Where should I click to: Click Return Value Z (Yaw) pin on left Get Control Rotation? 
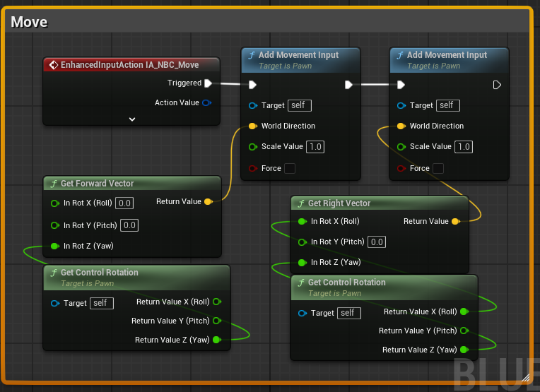point(217,340)
